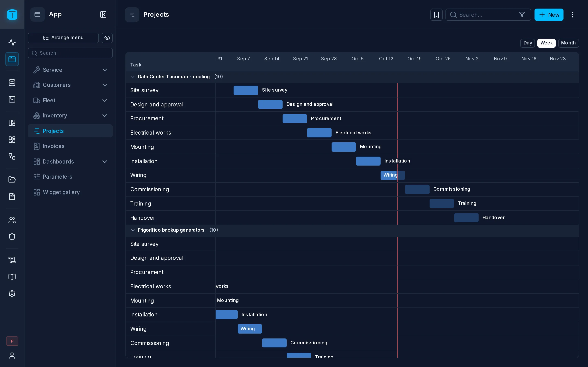
Task: Open the settings gear in left rail
Action: [x=12, y=294]
